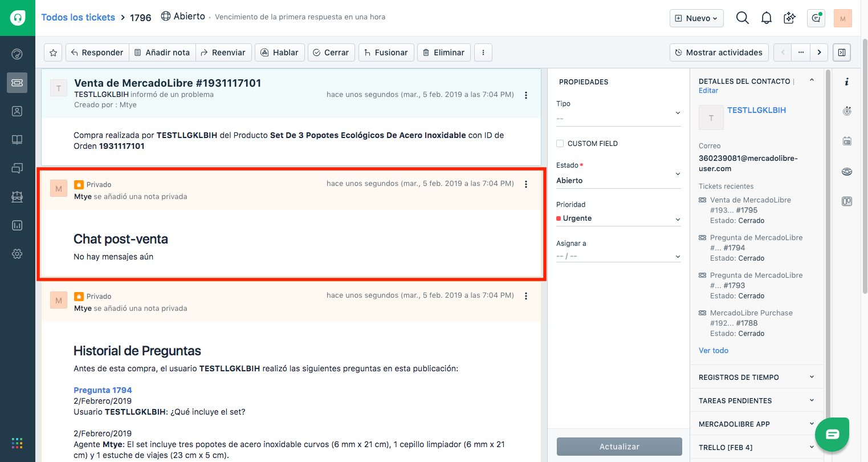This screenshot has width=868, height=462.
Task: Click Cerrar to close the ticket
Action: pos(331,52)
